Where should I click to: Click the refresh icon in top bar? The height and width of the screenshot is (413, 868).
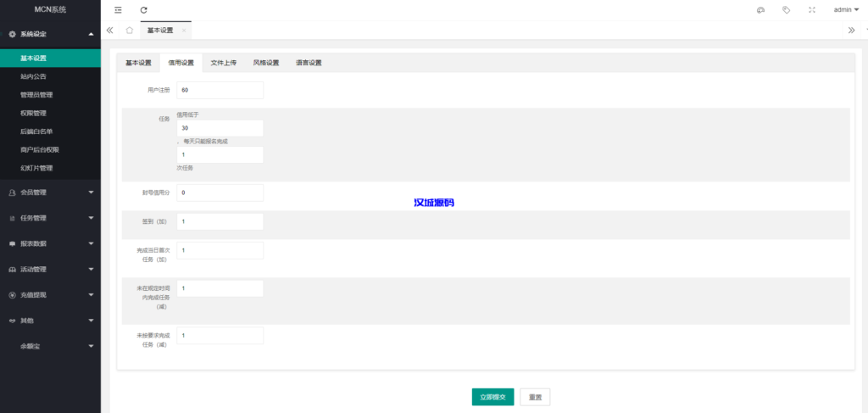(x=143, y=10)
